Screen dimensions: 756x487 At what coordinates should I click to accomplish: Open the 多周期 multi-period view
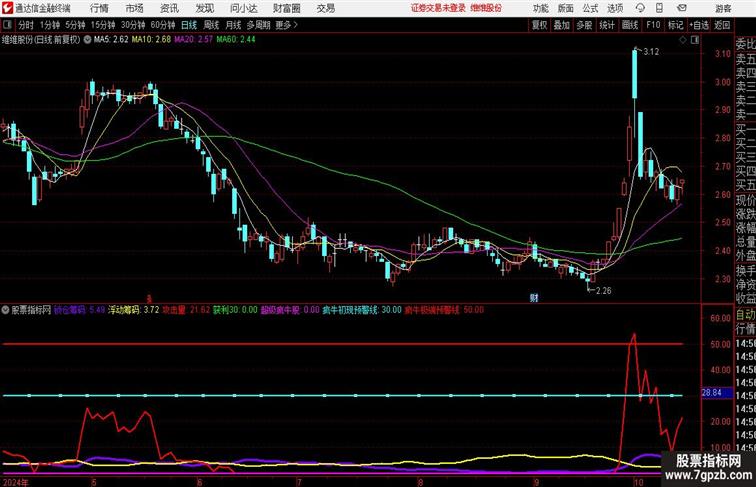(258, 25)
